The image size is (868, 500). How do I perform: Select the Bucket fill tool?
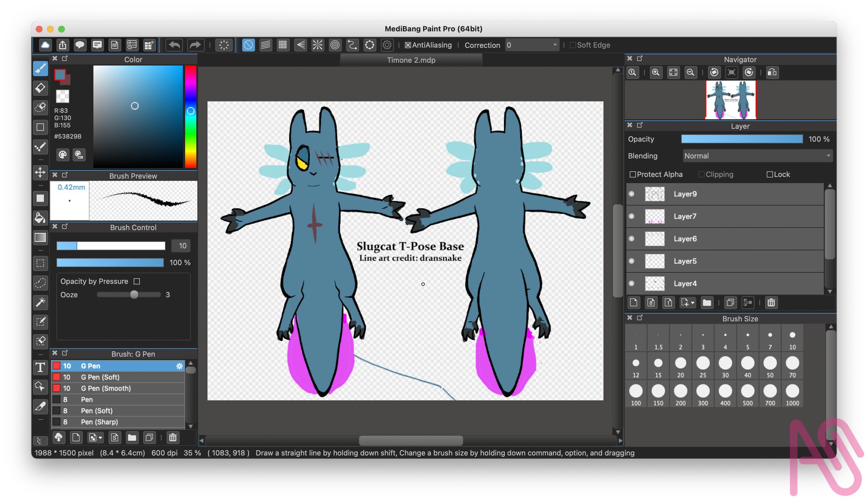40,218
